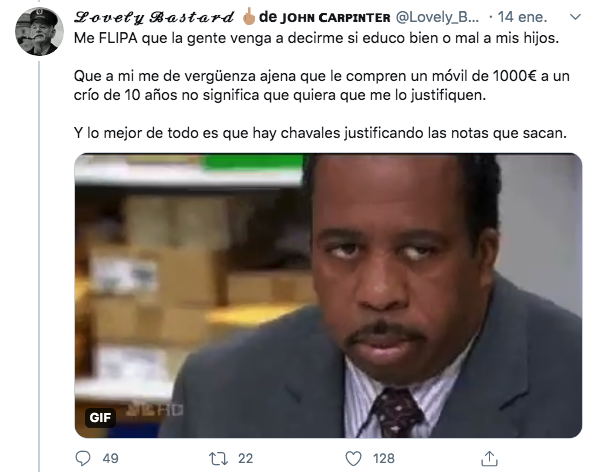Like the tweet with the heart icon
Image resolution: width=597 pixels, height=472 pixels.
click(x=353, y=459)
